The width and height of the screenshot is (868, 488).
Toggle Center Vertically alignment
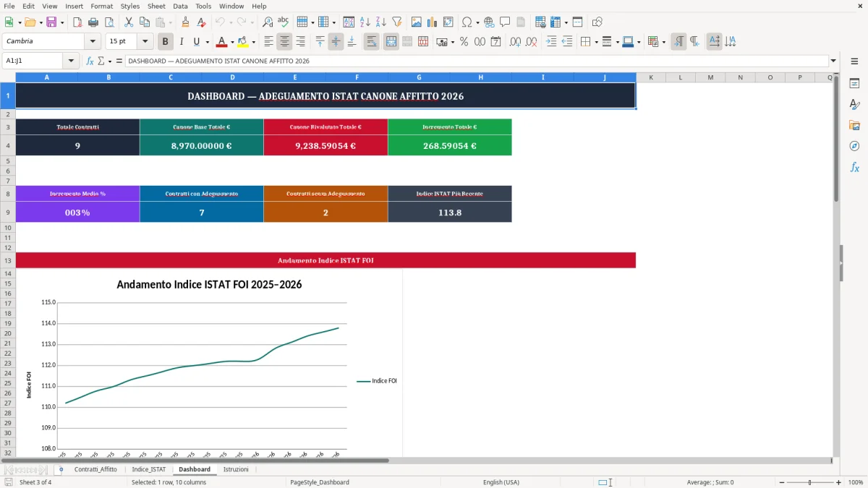[336, 42]
